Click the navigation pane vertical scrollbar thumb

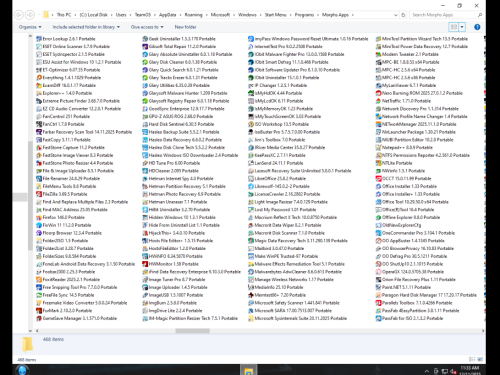(30, 195)
